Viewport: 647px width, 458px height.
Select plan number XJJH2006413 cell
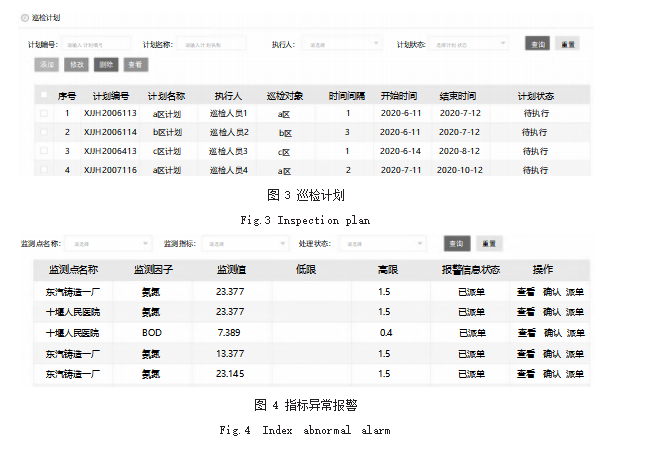pyautogui.click(x=110, y=151)
